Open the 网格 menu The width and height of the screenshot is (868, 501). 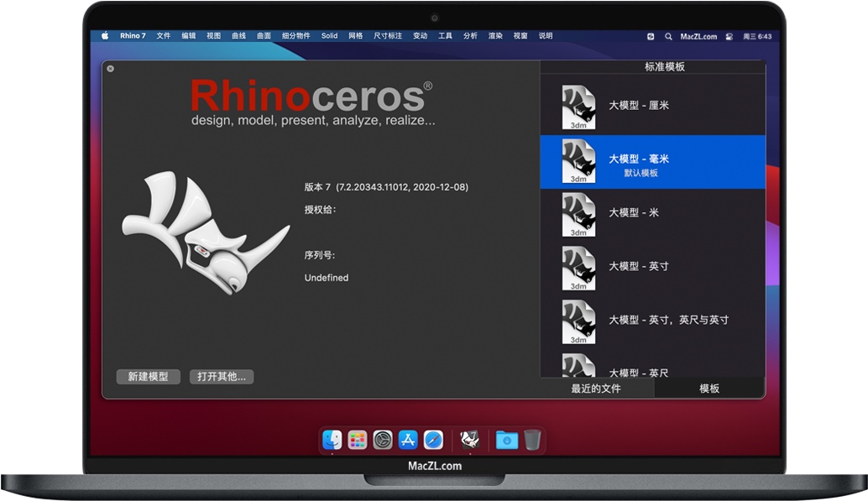tap(356, 36)
